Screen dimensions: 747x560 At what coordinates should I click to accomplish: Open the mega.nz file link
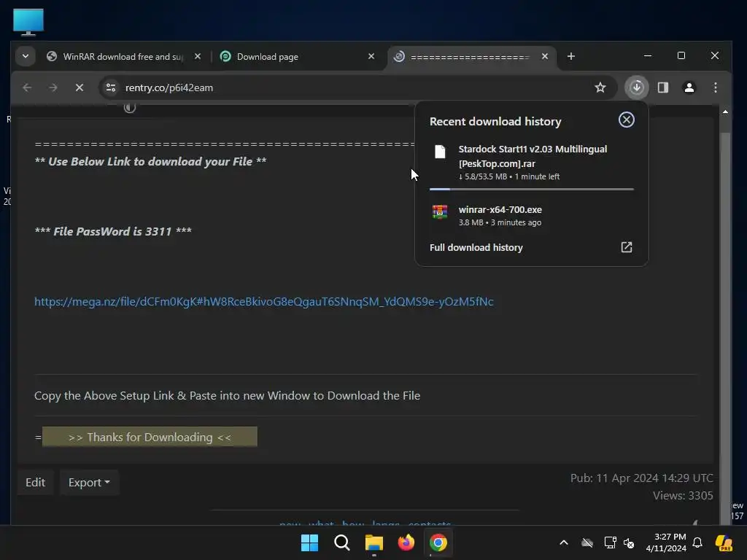click(264, 301)
